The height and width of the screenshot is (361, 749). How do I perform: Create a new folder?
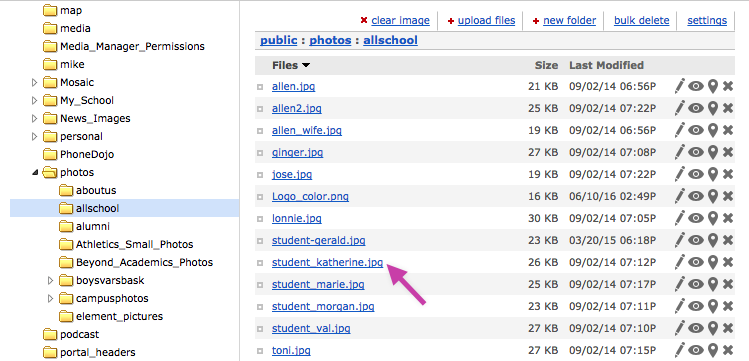pos(569,21)
